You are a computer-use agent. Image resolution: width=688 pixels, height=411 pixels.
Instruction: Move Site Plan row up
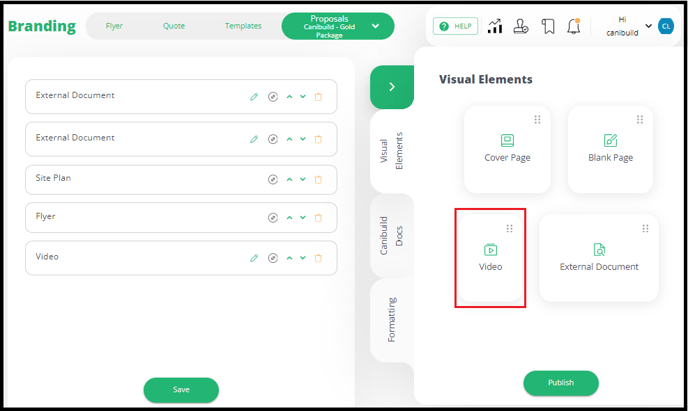click(290, 179)
